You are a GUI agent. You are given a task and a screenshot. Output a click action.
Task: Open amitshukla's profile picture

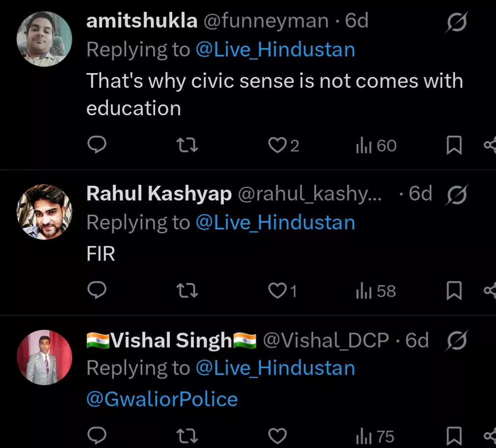45,39
